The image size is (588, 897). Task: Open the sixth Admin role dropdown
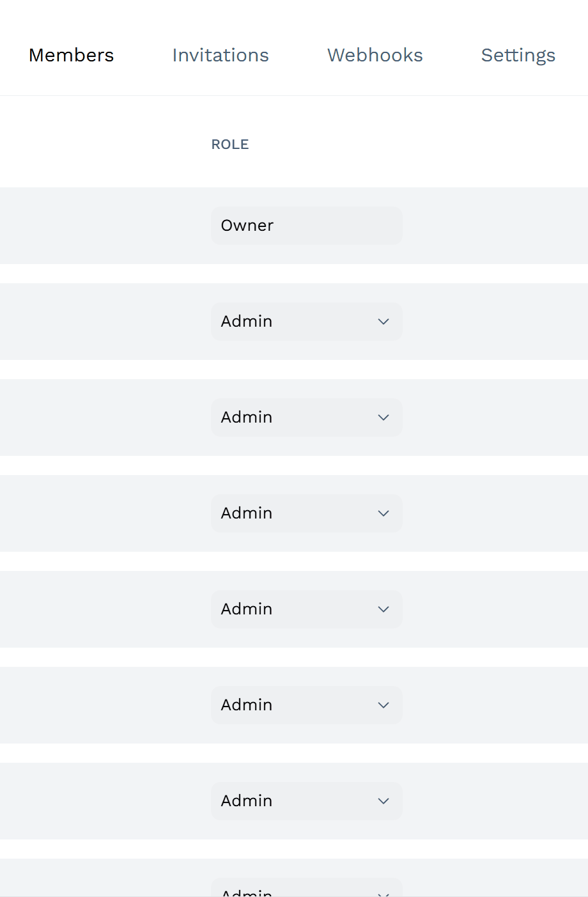point(307,801)
